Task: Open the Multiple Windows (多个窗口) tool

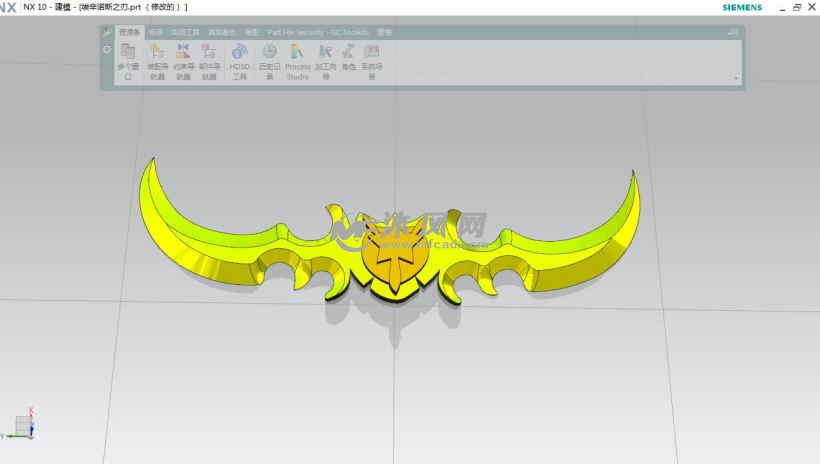Action: point(128,62)
